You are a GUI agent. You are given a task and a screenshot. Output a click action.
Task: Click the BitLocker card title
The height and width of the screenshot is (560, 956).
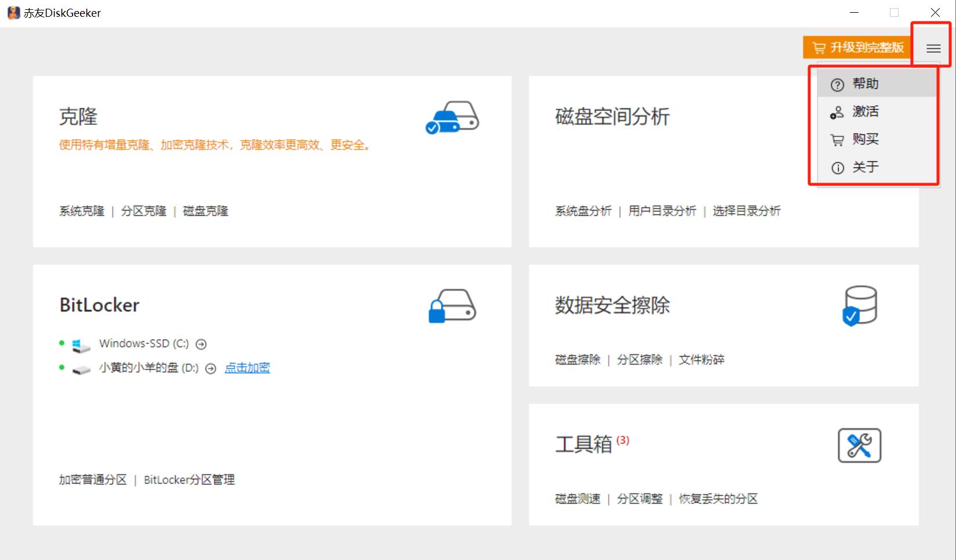click(x=100, y=305)
